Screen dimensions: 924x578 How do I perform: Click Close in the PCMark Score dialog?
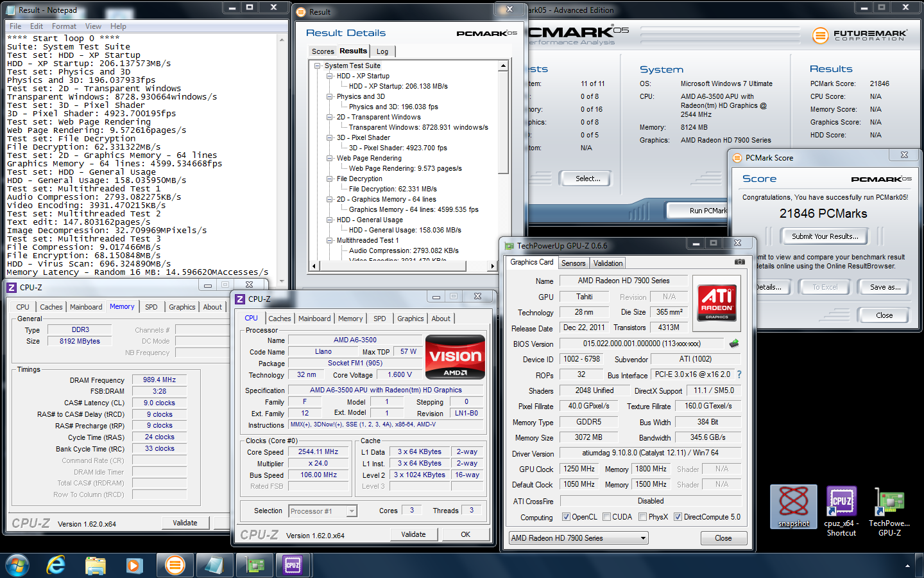tap(884, 315)
